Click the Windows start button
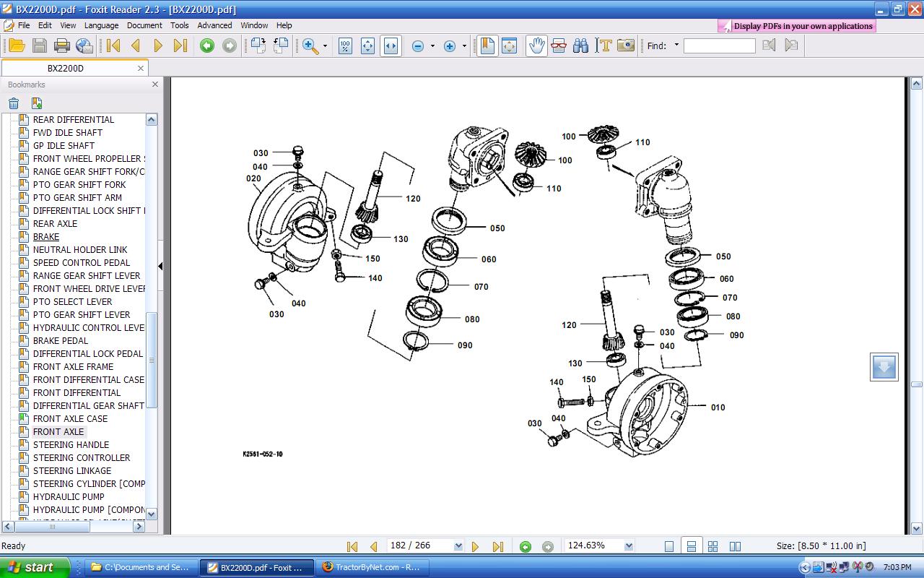 pos(35,567)
